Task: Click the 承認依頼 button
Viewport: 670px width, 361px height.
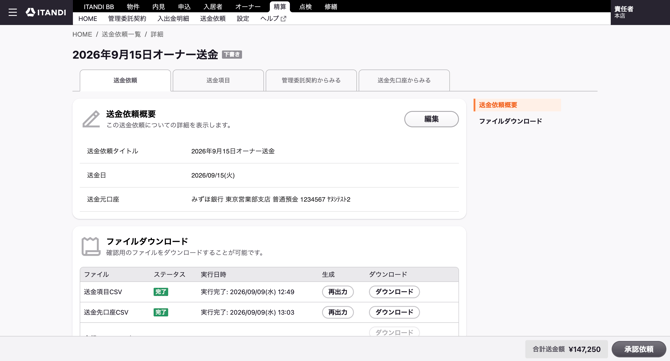Action: coord(639,349)
